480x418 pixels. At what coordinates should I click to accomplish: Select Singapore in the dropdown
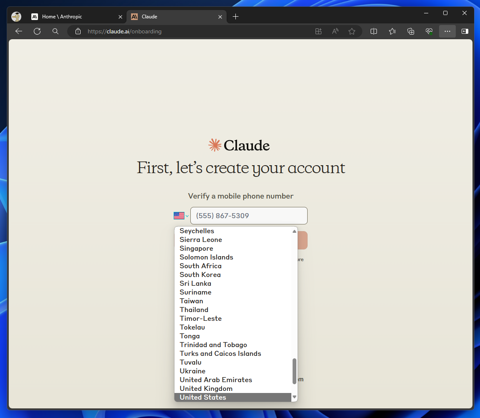[x=233, y=248]
